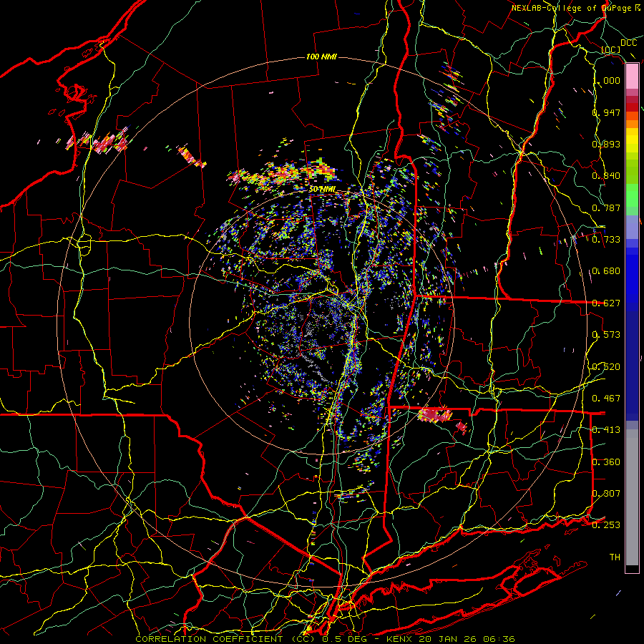Viewport: 644px width, 644px height.
Task: Click the NEXLAB-College of DuPage title text
Action: [575, 8]
